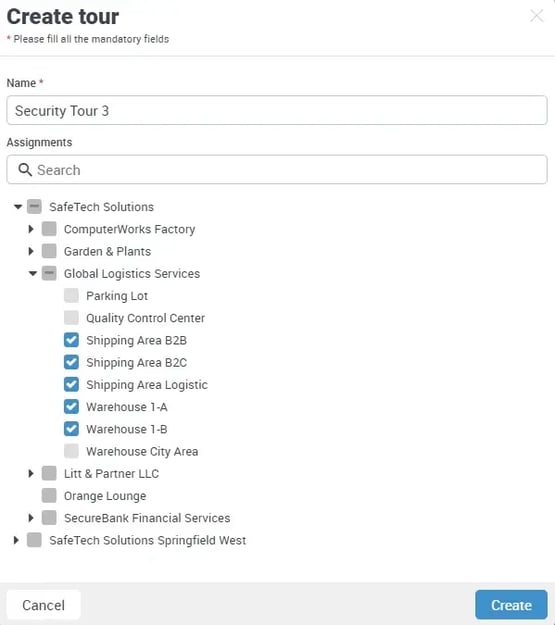The width and height of the screenshot is (555, 625).
Task: Click the Cancel button
Action: (x=43, y=605)
